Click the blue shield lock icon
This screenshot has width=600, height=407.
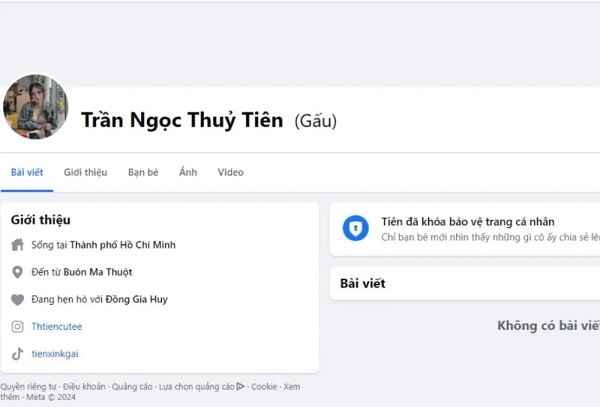tap(355, 229)
